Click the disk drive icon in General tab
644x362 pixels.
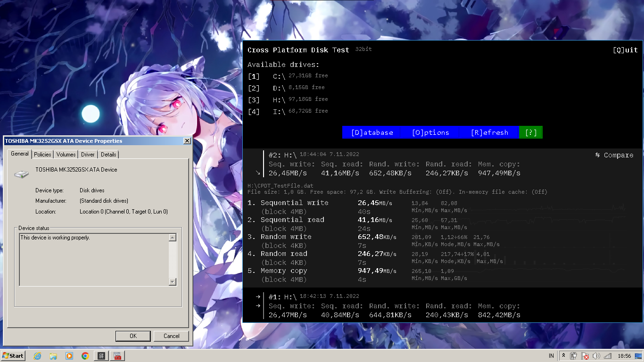coord(21,173)
